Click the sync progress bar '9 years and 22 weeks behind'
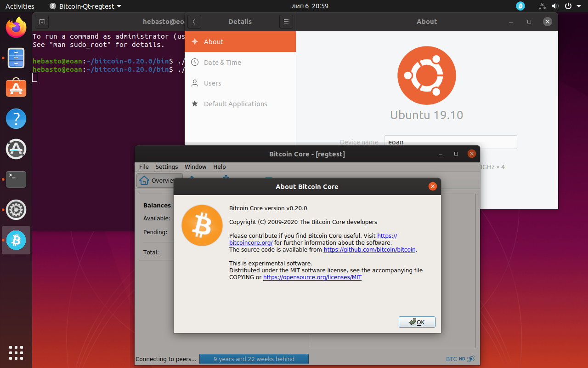The width and height of the screenshot is (588, 368). pyautogui.click(x=254, y=359)
